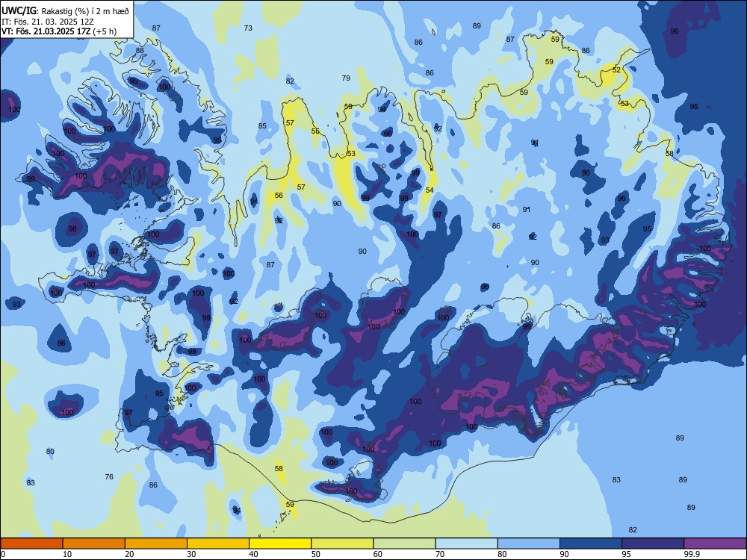
Task: Select the humidity value '55' on the map
Action: point(315,131)
